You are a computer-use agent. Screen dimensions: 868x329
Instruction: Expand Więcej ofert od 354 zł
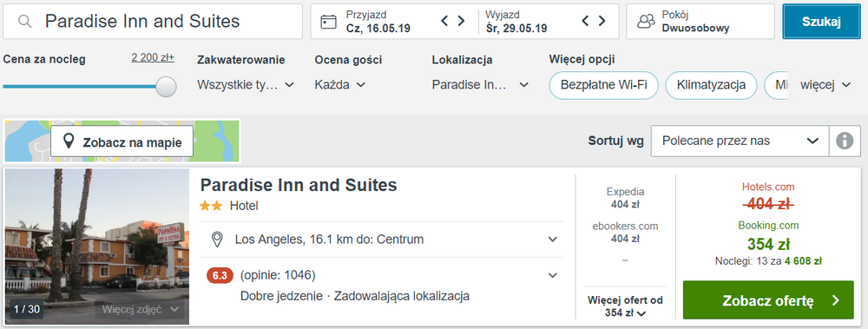pos(625,306)
